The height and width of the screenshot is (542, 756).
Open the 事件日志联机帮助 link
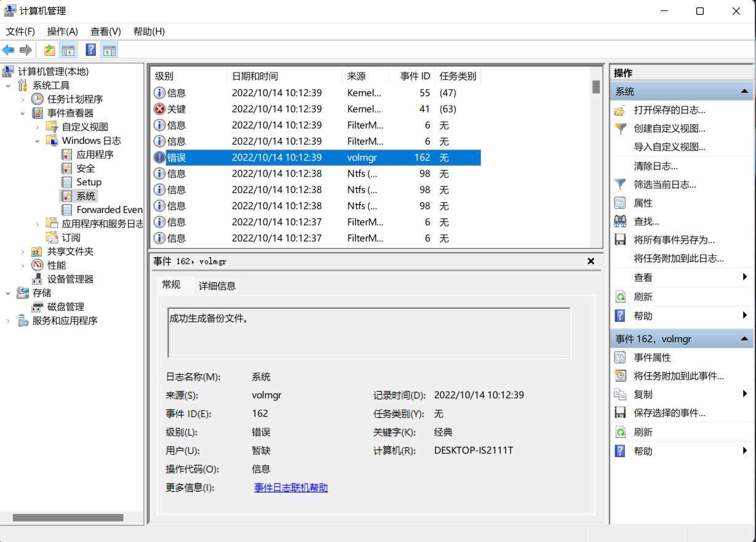(x=291, y=488)
